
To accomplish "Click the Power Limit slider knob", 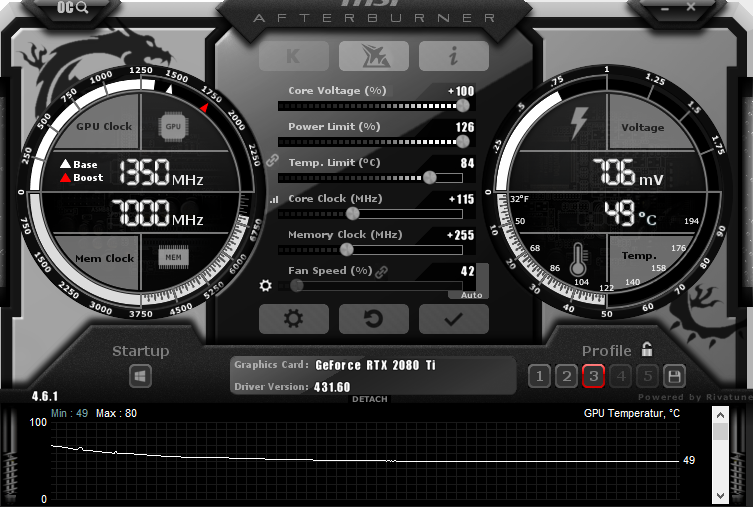I will [x=462, y=142].
